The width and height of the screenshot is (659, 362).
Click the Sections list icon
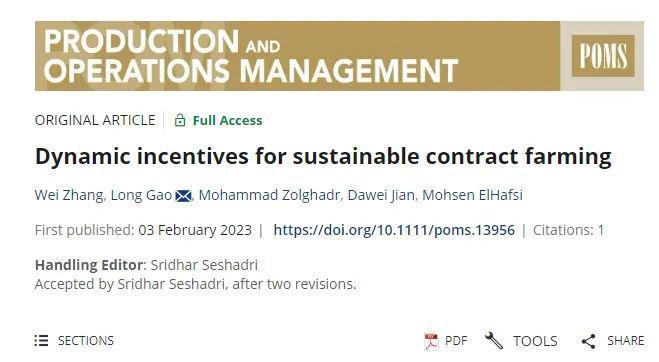(41, 341)
